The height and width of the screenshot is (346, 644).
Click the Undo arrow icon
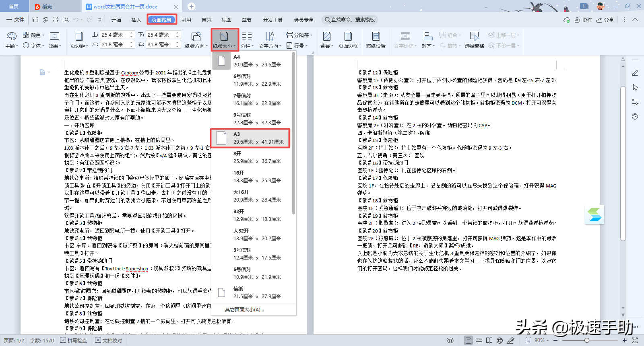(76, 20)
